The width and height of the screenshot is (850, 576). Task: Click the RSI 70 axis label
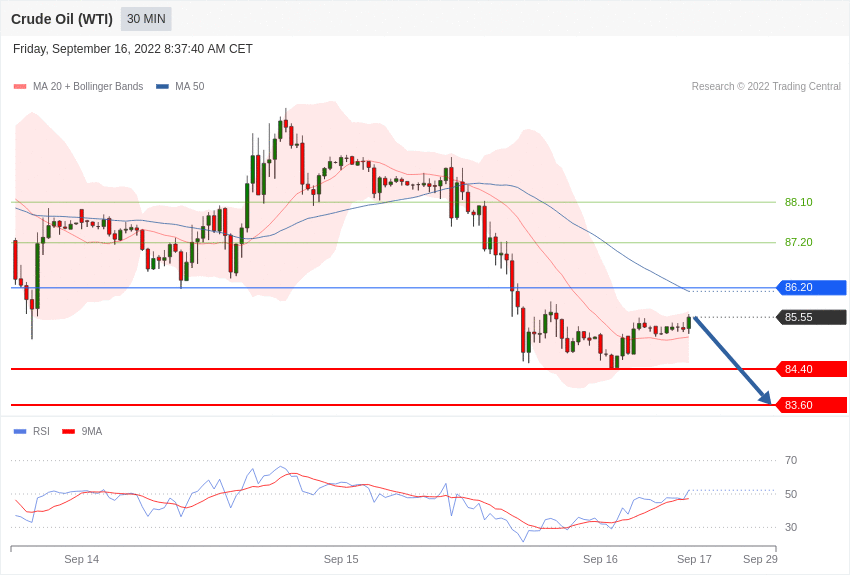[791, 460]
